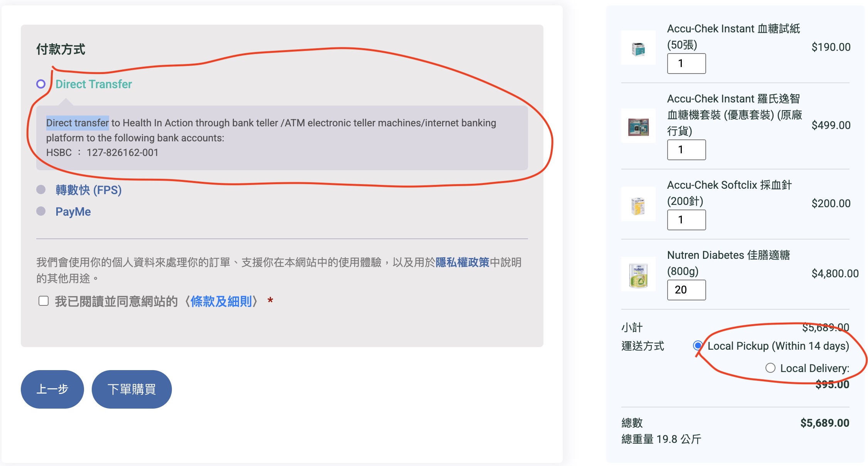
Task: Choose 轉數快 (FPS) as payment method
Action: pos(41,189)
